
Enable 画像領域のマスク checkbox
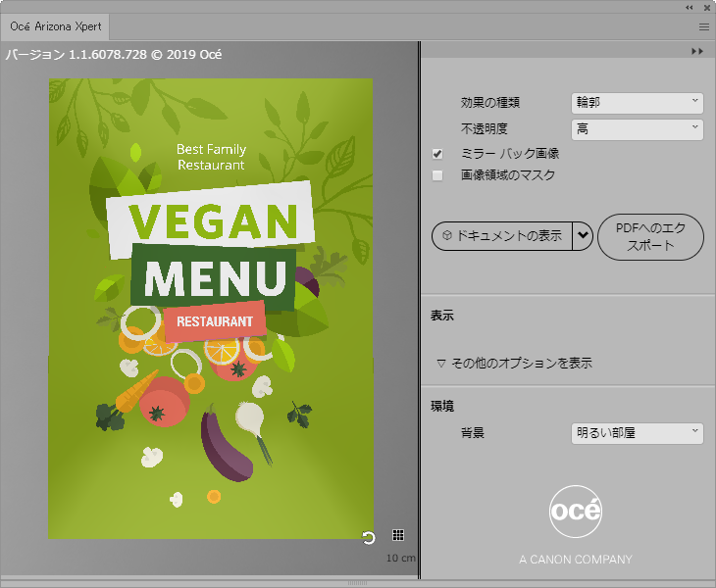tap(437, 175)
